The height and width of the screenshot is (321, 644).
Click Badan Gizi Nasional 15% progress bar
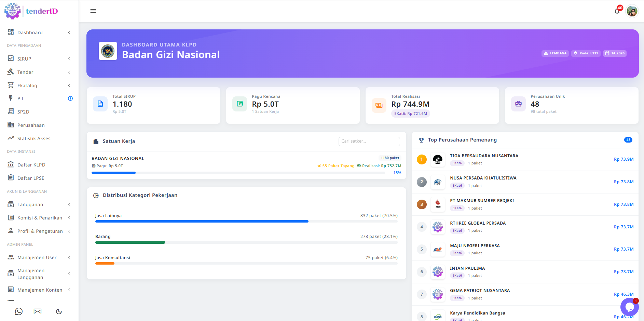(238, 173)
